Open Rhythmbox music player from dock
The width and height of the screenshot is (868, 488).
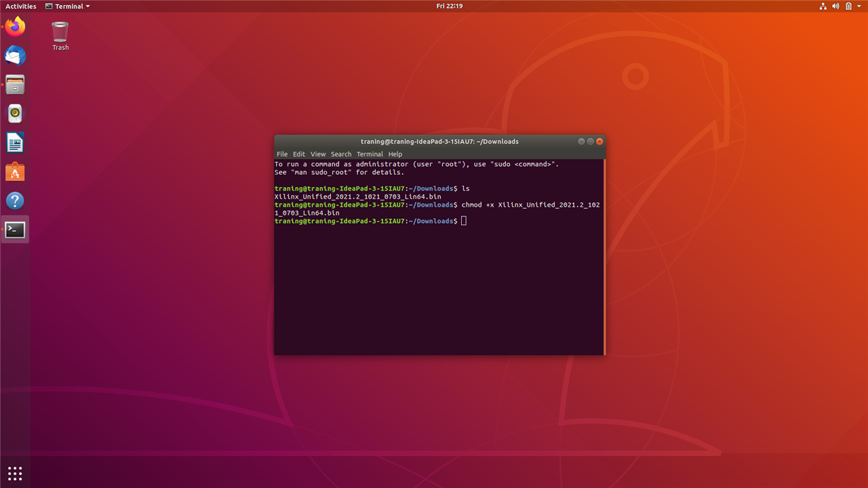pyautogui.click(x=15, y=114)
